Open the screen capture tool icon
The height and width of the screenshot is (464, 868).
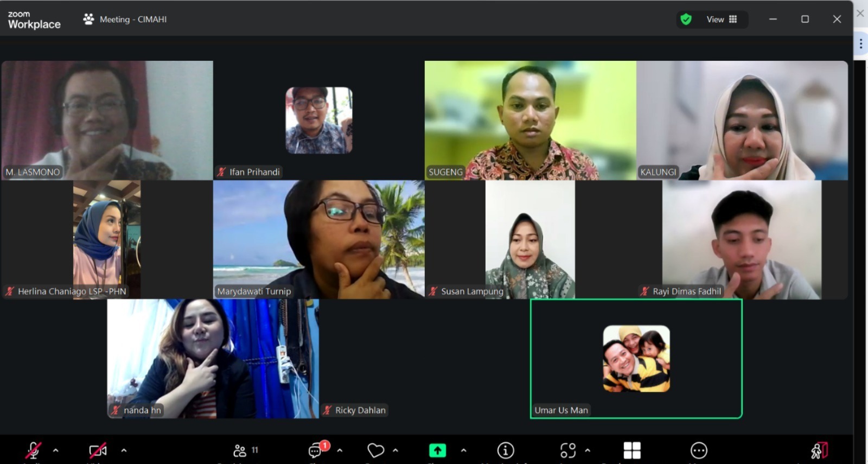pyautogui.click(x=568, y=450)
